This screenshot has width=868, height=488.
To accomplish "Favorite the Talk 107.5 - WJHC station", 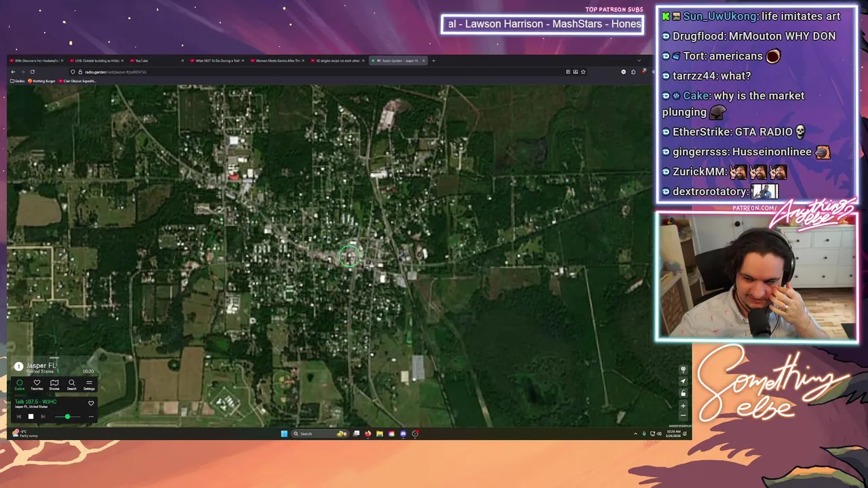I will click(x=91, y=403).
